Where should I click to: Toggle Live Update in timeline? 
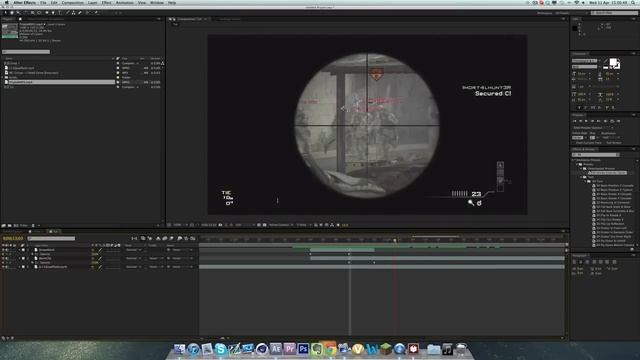(143, 238)
